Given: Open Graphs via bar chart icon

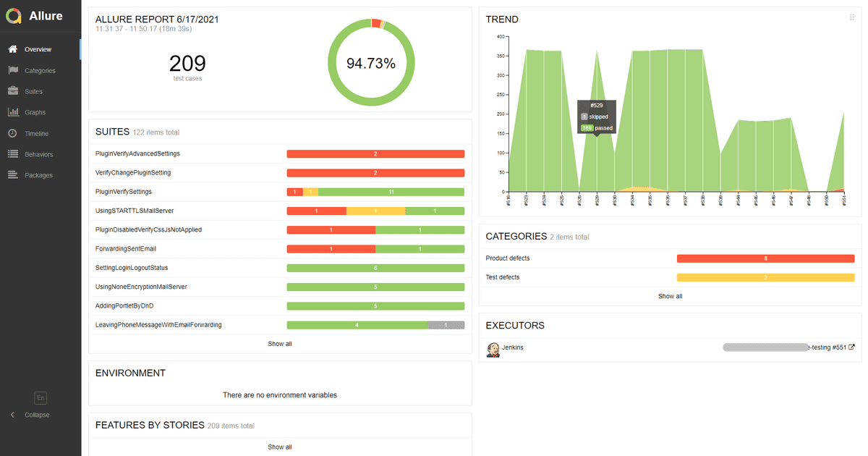Looking at the screenshot, I should coord(12,112).
